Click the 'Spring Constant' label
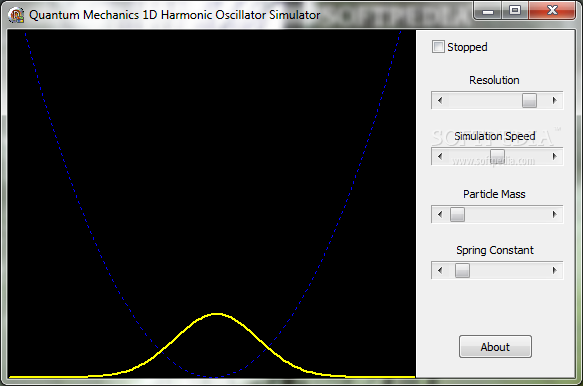583x386 pixels. click(x=495, y=250)
